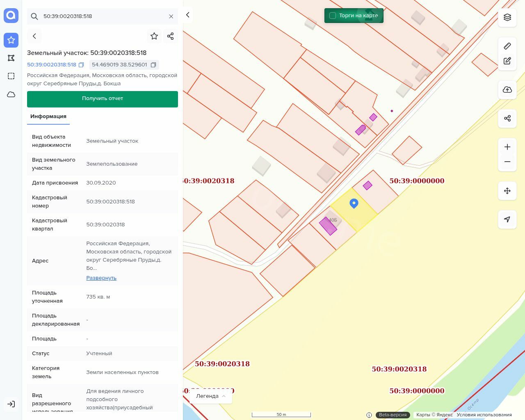The width and height of the screenshot is (525, 420).
Task: Clear the search field text
Action: [x=171, y=16]
